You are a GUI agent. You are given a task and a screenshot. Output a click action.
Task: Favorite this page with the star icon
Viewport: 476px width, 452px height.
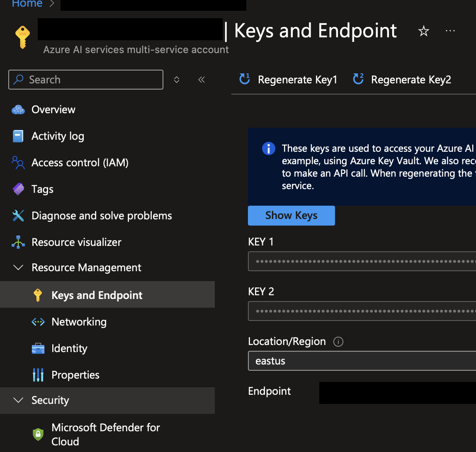click(423, 31)
